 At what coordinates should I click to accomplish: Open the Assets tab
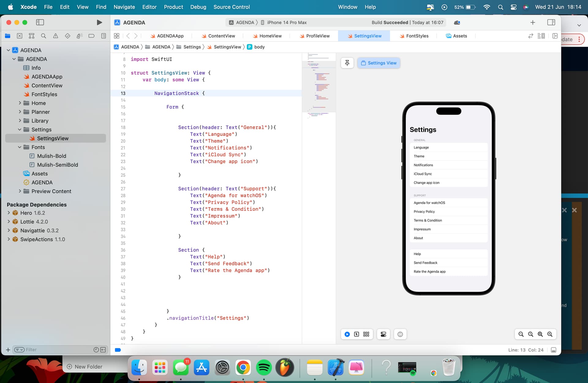point(456,36)
